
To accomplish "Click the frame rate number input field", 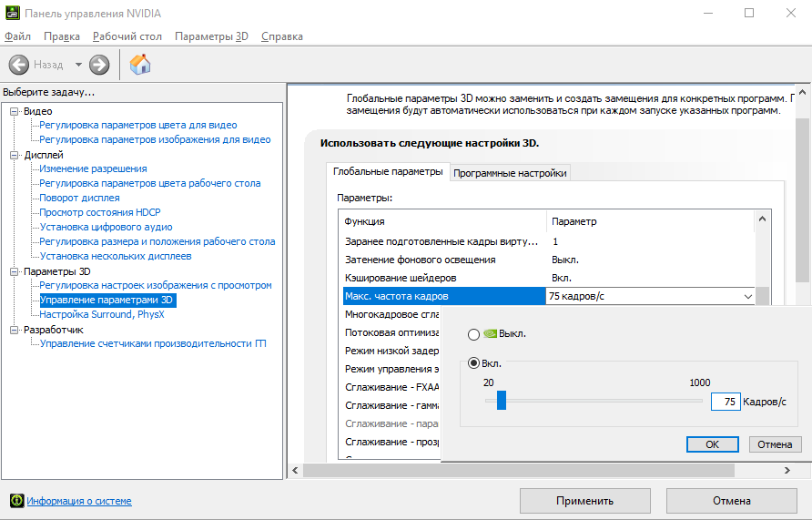I will pos(725,401).
